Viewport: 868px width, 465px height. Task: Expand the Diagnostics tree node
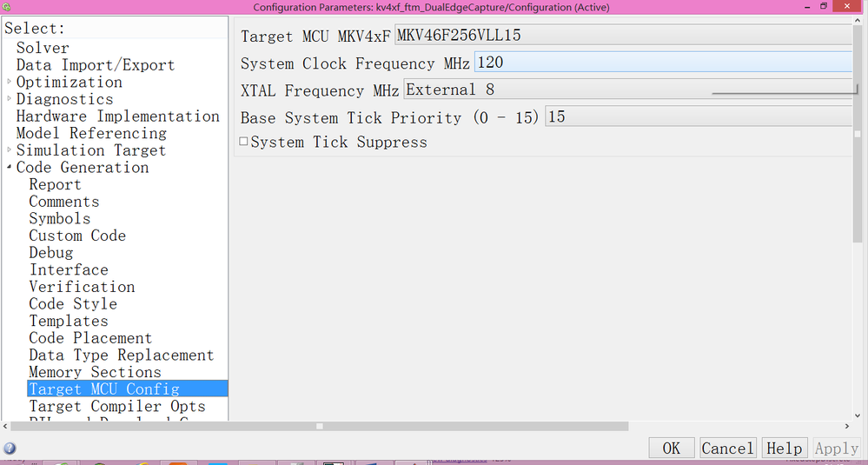[x=10, y=99]
